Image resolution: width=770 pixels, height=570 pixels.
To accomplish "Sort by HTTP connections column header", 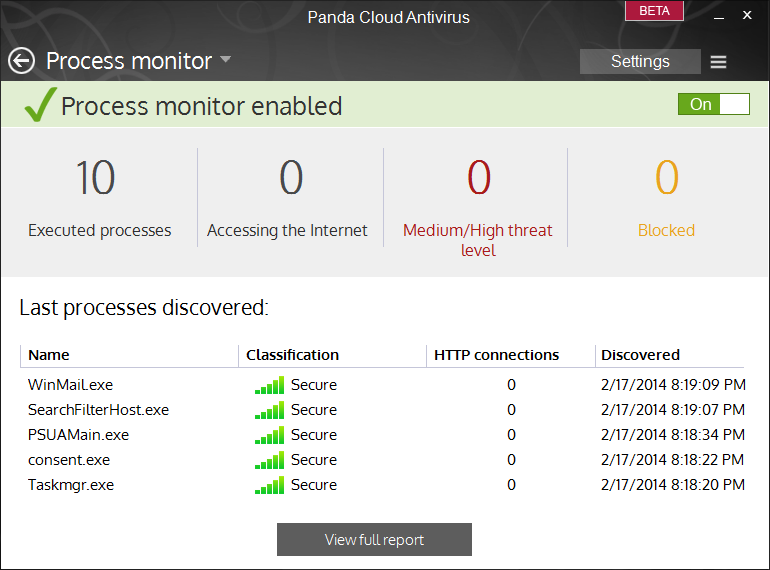I will pyautogui.click(x=496, y=355).
